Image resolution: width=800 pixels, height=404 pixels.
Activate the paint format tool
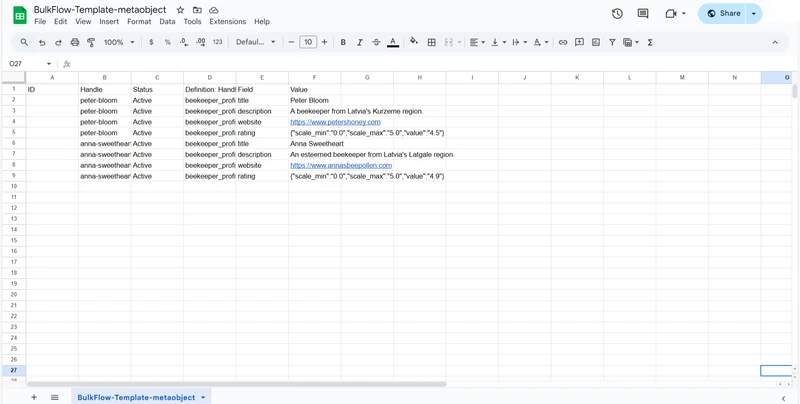pos(91,42)
